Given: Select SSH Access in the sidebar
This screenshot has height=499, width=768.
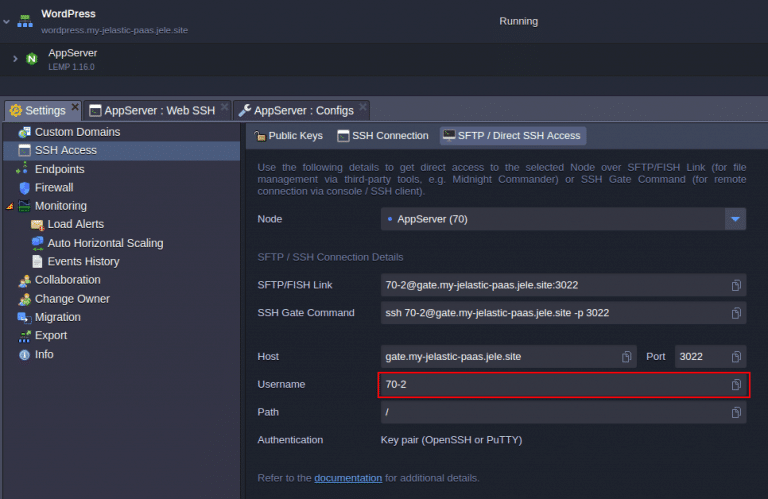Looking at the screenshot, I should [x=121, y=150].
